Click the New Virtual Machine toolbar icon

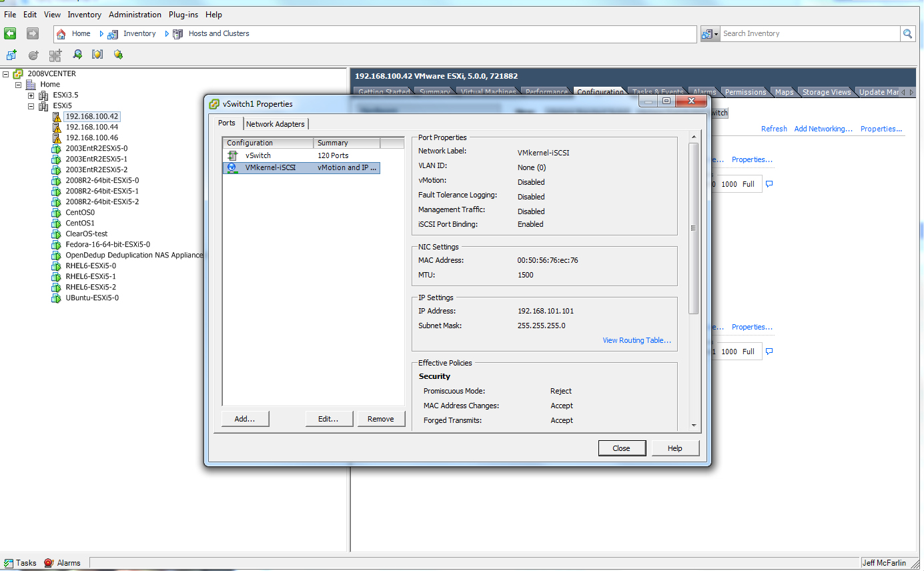tap(11, 55)
